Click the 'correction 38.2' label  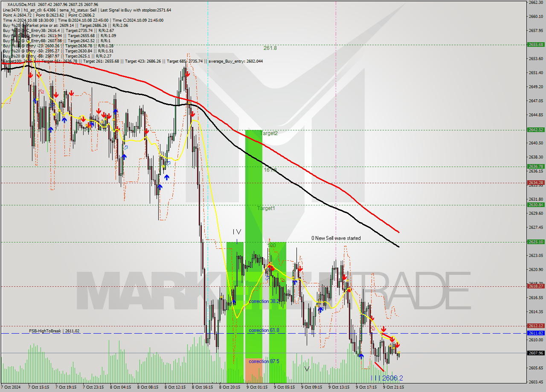coord(264,301)
